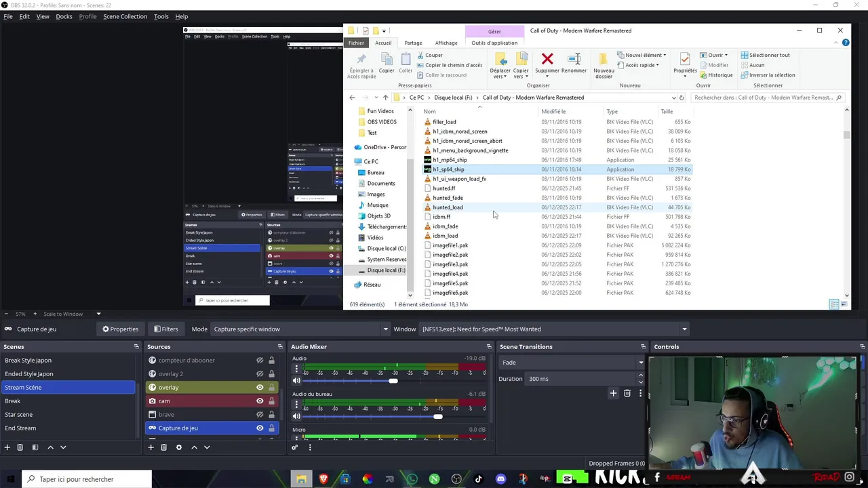Click the Windows Start button
868x488 pixels.
(9, 479)
